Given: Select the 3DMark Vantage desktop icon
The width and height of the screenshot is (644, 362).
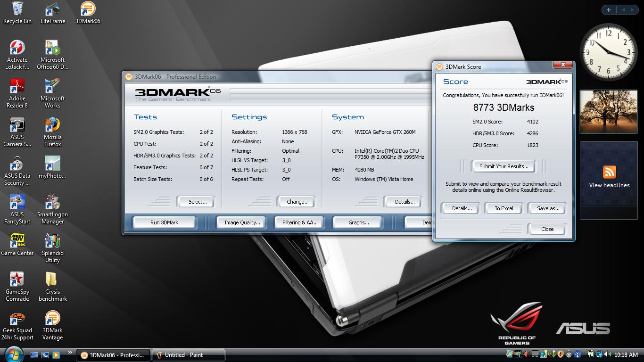Looking at the screenshot, I should point(53,325).
